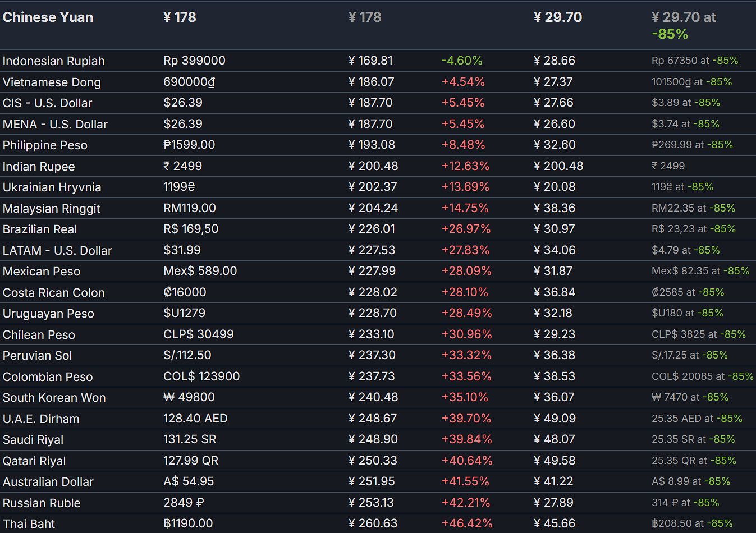756x533 pixels.
Task: Click the Vietnamese Dong price 690000₫
Action: click(189, 82)
